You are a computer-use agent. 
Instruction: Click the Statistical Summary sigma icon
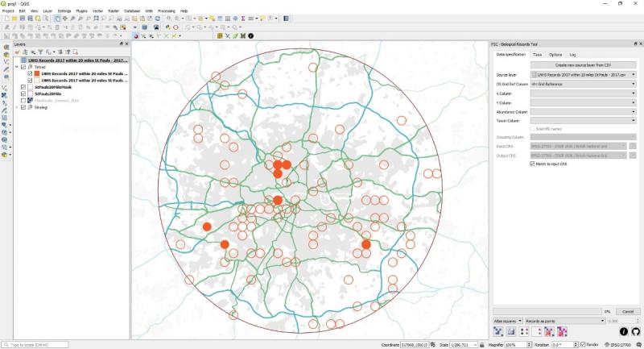(243, 19)
